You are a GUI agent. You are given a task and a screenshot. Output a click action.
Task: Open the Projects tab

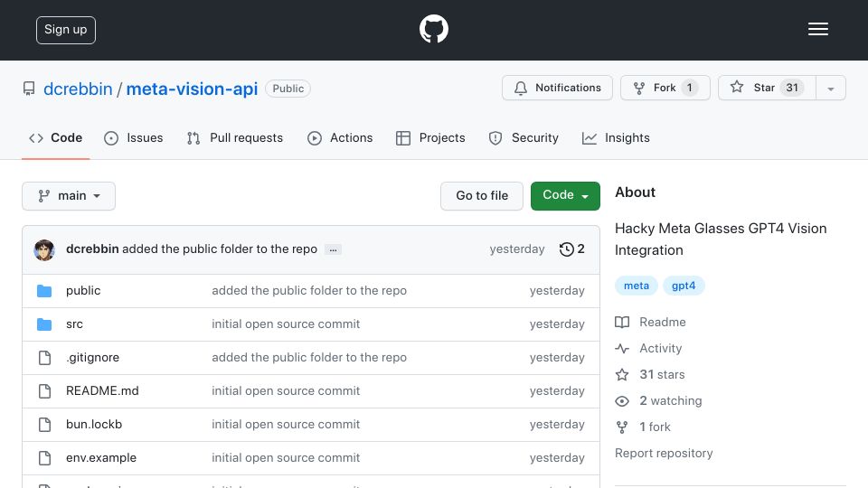click(x=430, y=137)
